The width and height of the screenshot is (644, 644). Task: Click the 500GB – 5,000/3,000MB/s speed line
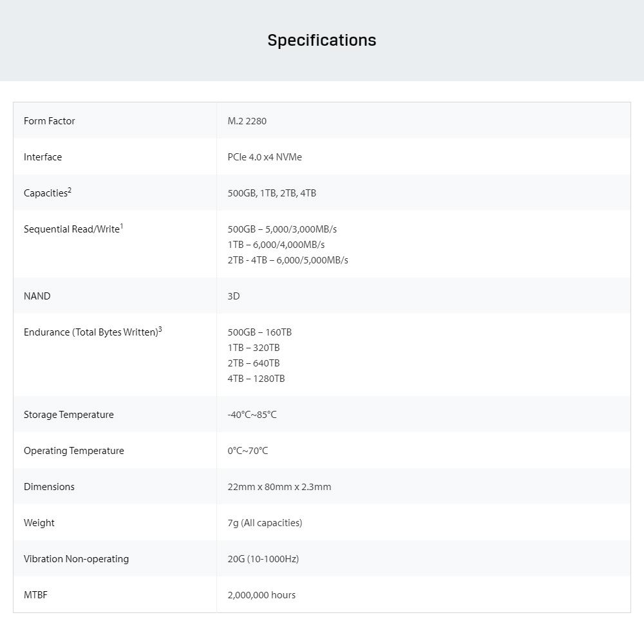tap(282, 229)
